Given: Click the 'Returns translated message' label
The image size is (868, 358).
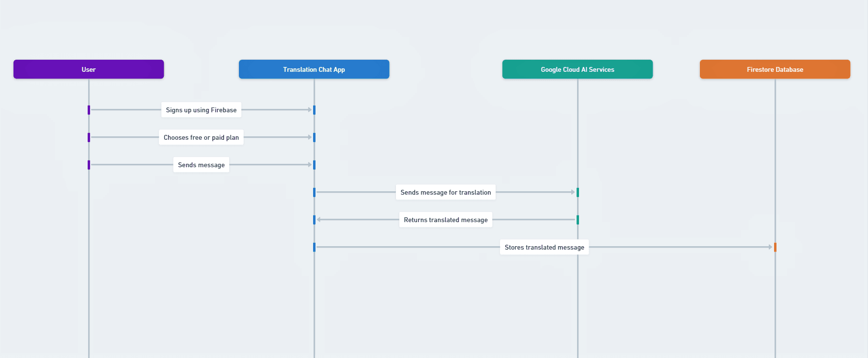Looking at the screenshot, I should (446, 220).
